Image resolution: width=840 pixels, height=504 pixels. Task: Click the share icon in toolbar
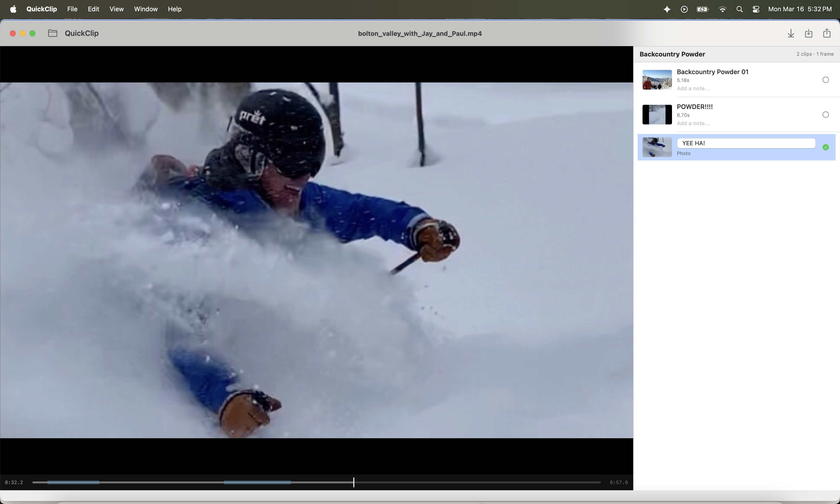tap(827, 33)
